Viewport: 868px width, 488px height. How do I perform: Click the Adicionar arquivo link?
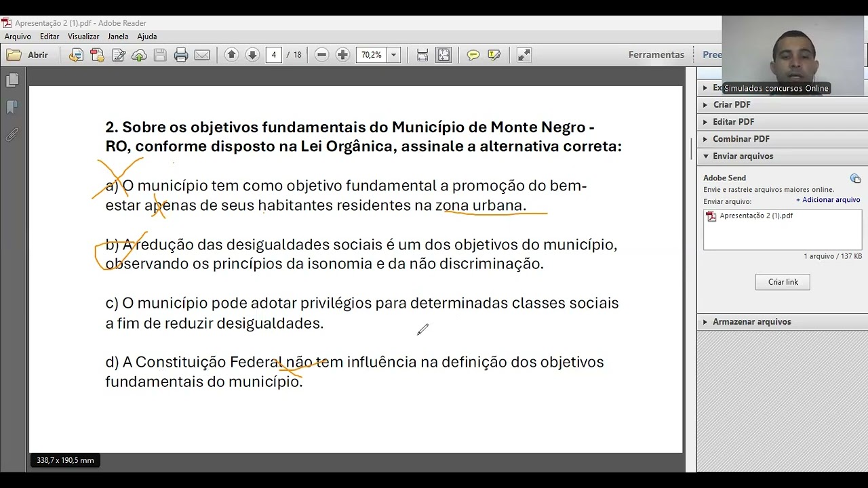(x=828, y=200)
